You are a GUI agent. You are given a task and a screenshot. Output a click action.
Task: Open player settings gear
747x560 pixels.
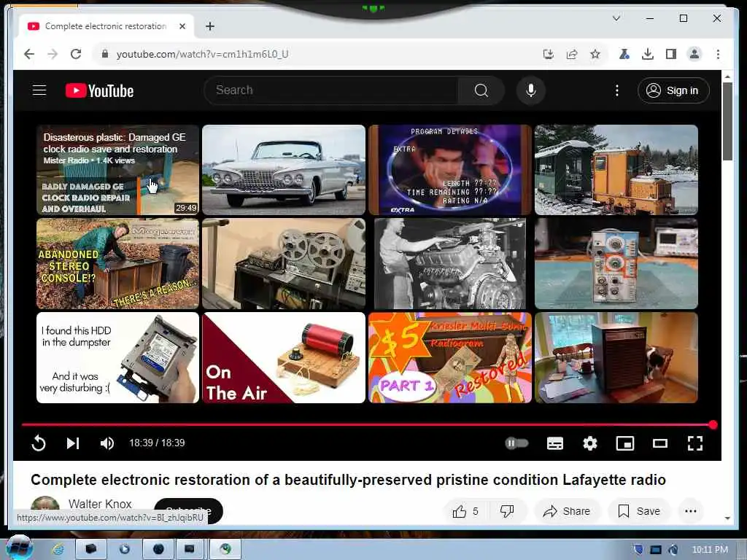[589, 443]
